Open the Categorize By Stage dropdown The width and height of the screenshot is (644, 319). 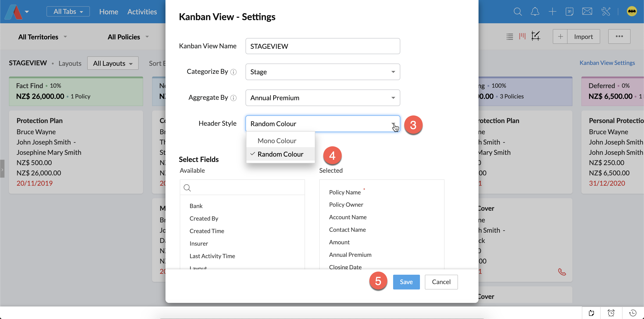(x=322, y=72)
